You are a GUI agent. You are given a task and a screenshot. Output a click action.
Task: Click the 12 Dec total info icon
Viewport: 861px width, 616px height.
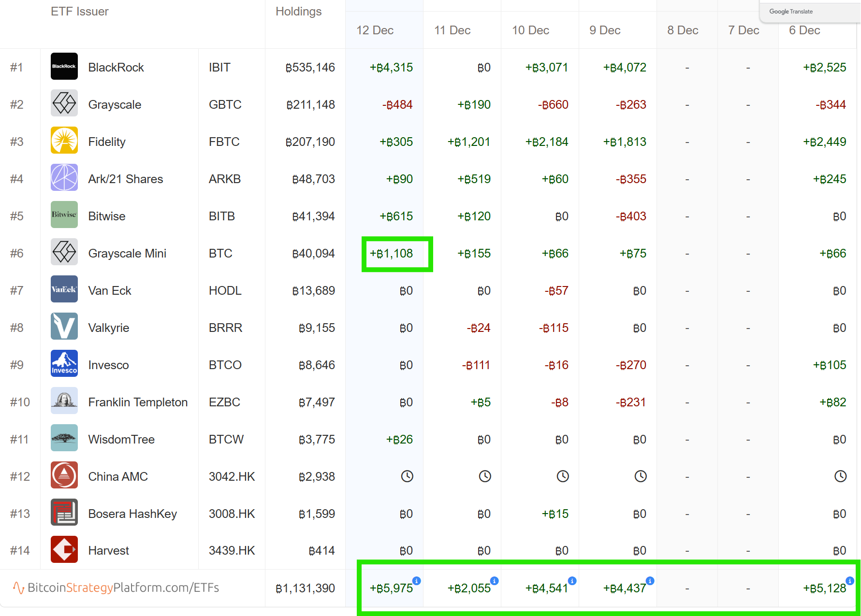pos(417,581)
